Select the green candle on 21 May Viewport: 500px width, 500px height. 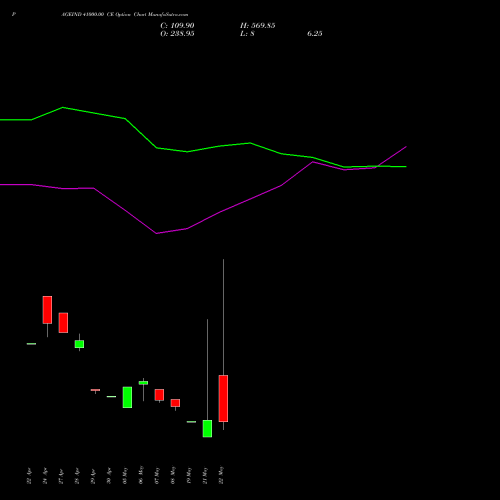207,428
